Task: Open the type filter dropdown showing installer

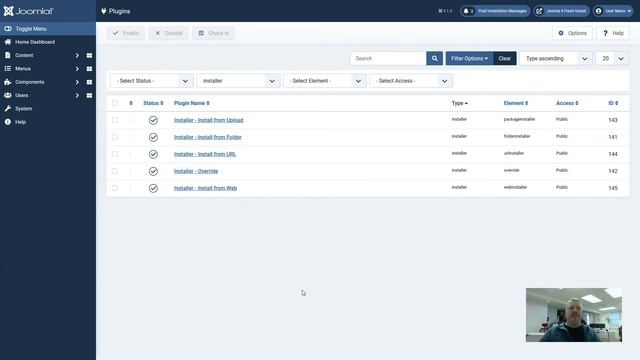Action: tap(238, 81)
